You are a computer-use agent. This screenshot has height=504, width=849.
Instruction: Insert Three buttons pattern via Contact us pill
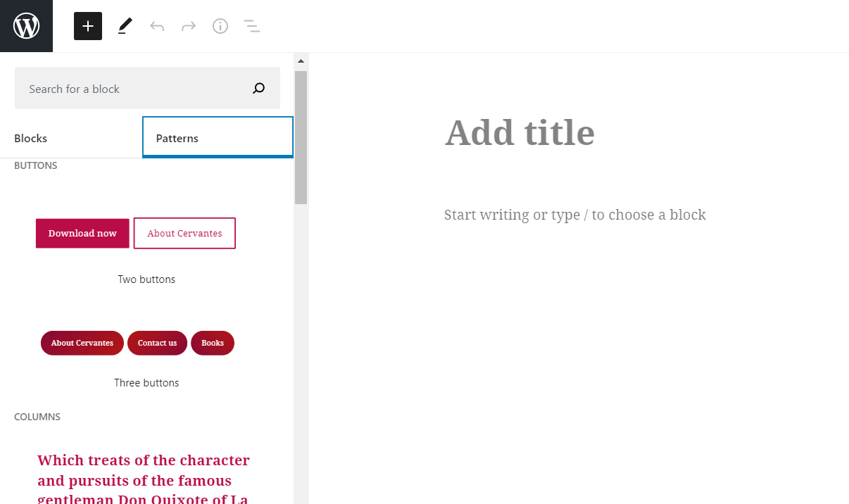pos(157,343)
